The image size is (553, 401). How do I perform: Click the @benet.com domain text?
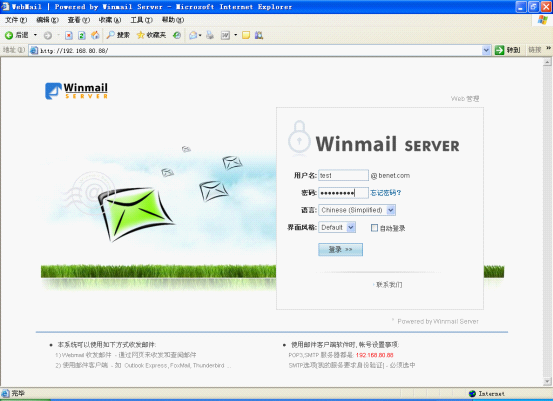[x=390, y=176]
